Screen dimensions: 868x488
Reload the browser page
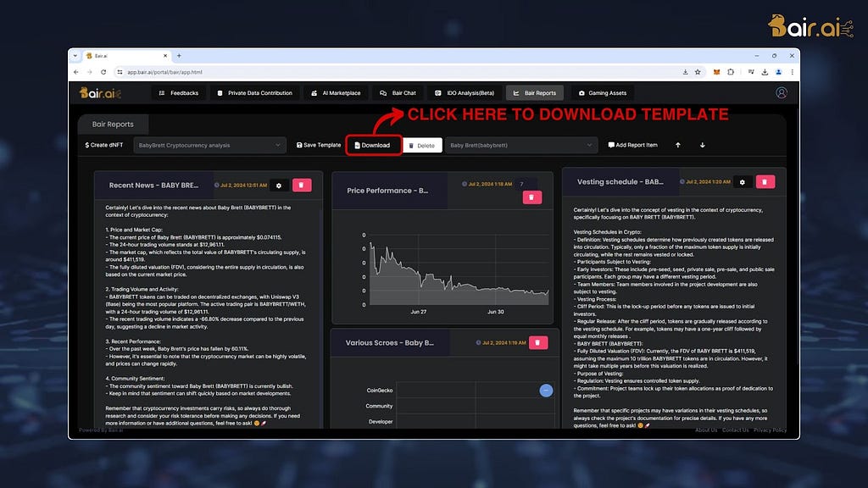(103, 72)
